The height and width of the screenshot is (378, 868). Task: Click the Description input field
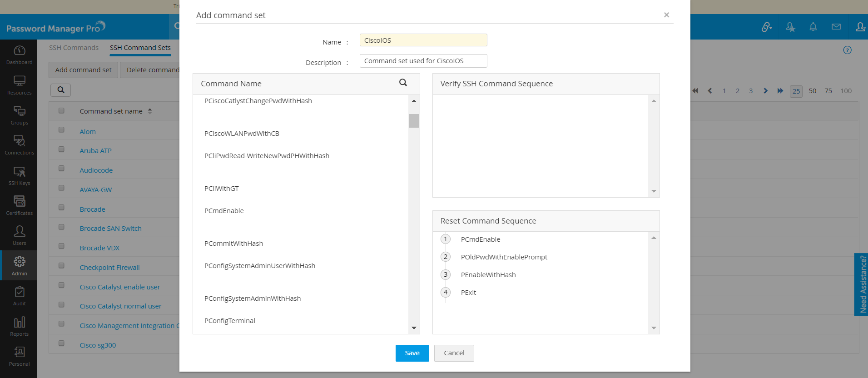[423, 61]
